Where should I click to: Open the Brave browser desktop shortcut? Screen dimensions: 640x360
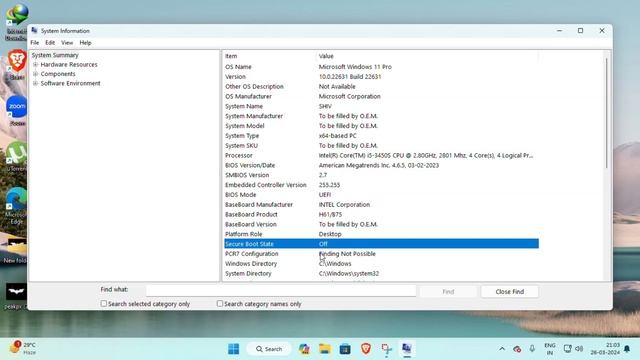pyautogui.click(x=17, y=64)
